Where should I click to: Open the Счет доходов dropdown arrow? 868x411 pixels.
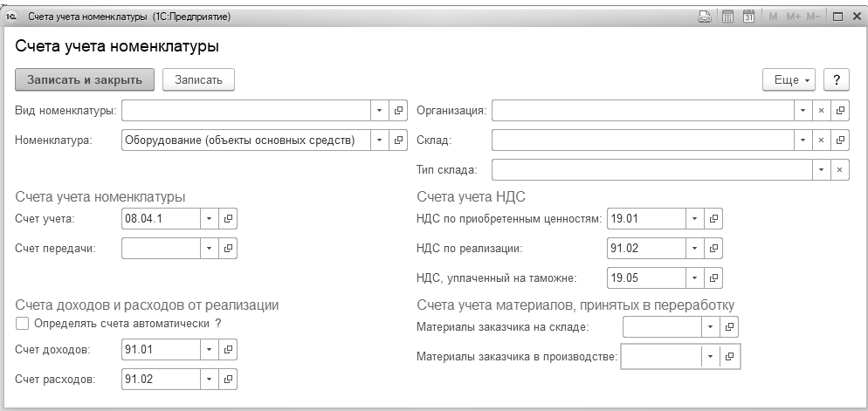pos(210,350)
